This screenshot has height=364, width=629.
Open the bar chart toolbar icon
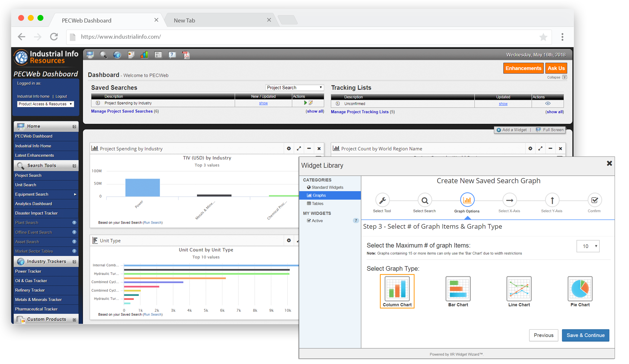point(144,55)
